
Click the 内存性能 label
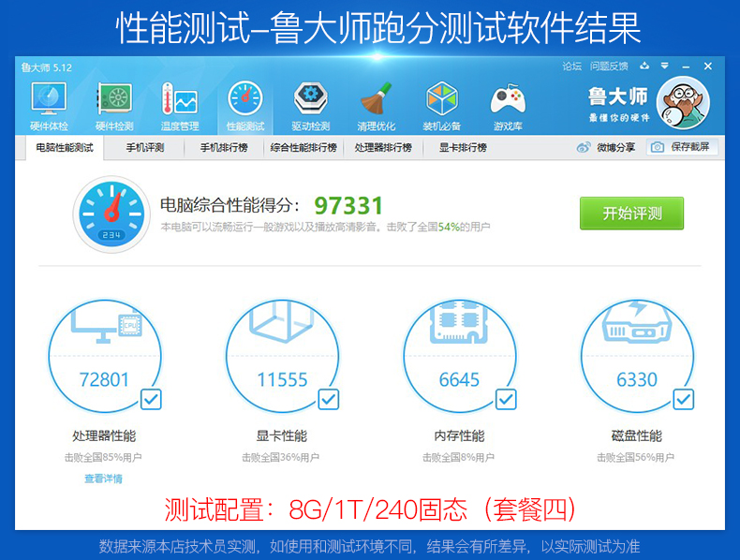coord(459,435)
